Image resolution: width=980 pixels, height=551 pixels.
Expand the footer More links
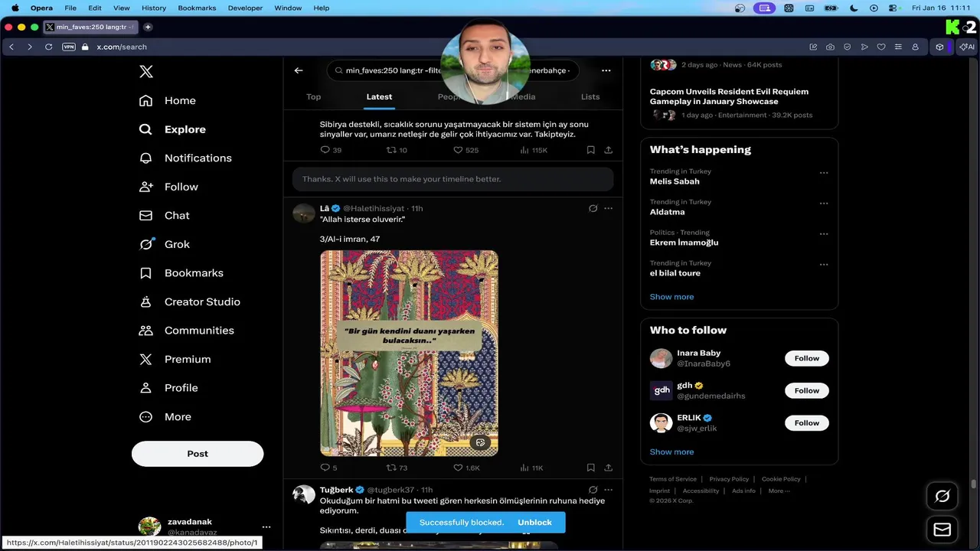(779, 491)
